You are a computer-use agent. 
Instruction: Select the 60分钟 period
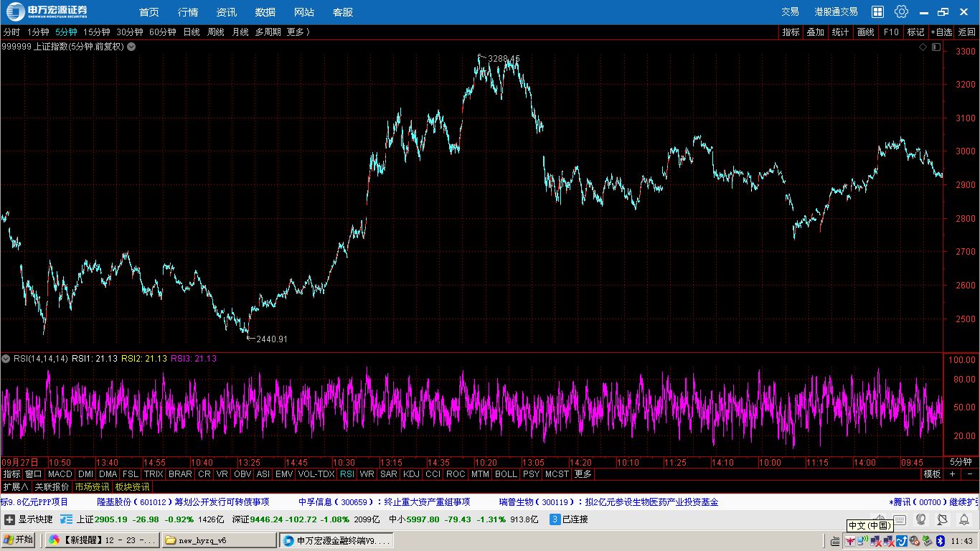point(163,32)
